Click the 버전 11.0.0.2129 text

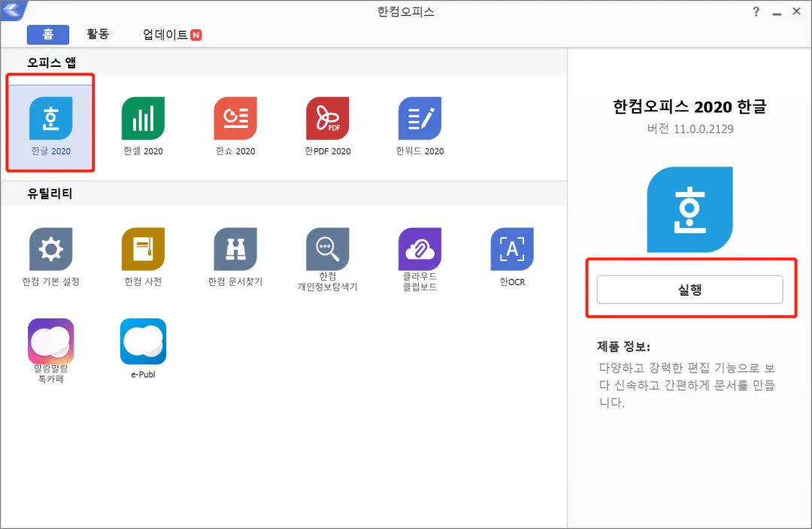(x=689, y=129)
